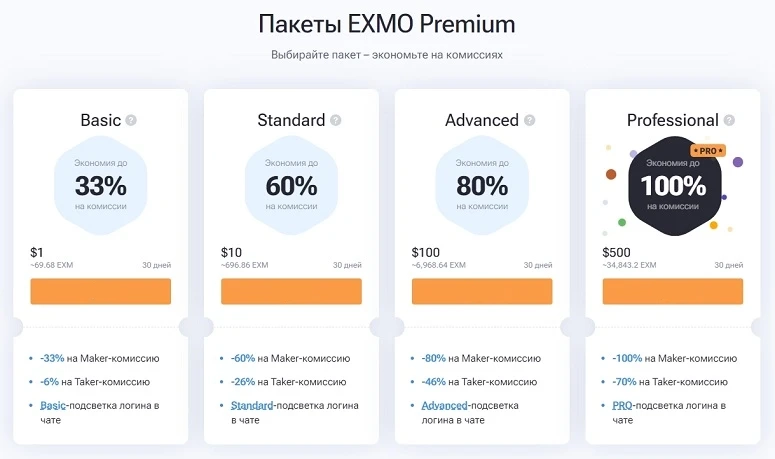The height and width of the screenshot is (459, 775).
Task: Click the help icon next to Professional
Action: (729, 121)
